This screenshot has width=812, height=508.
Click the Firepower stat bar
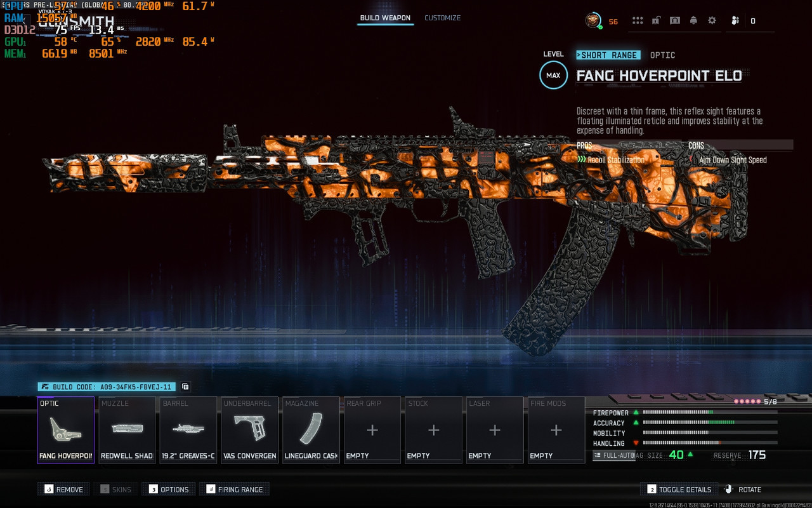click(x=710, y=413)
